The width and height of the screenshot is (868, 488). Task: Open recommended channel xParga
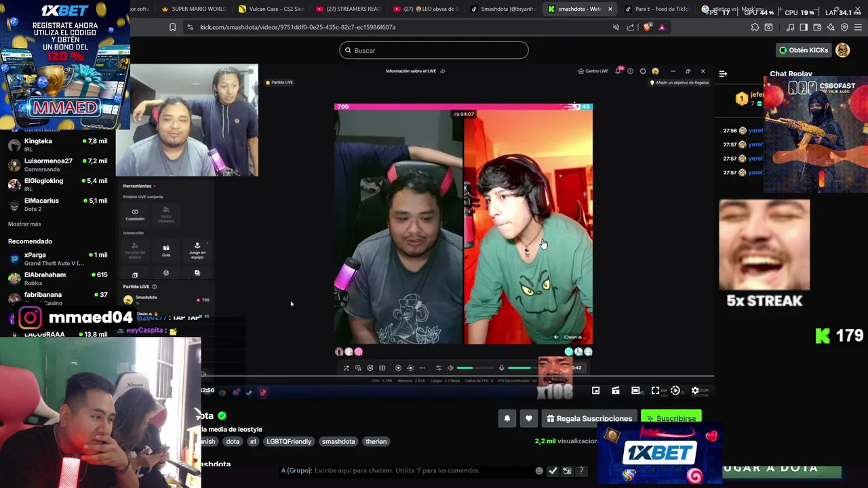point(58,259)
